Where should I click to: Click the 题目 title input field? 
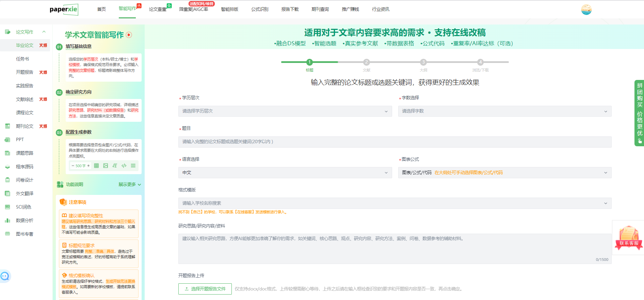pyautogui.click(x=395, y=142)
